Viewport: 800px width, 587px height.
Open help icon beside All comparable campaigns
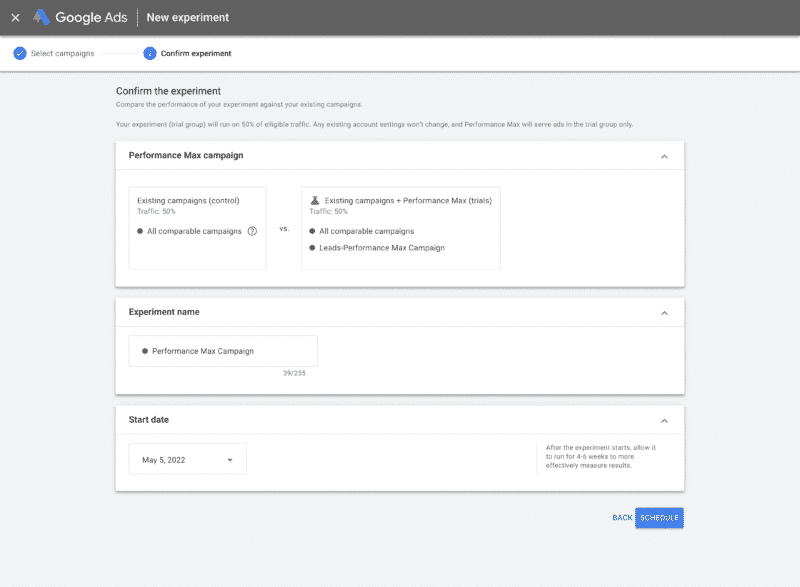(x=252, y=231)
